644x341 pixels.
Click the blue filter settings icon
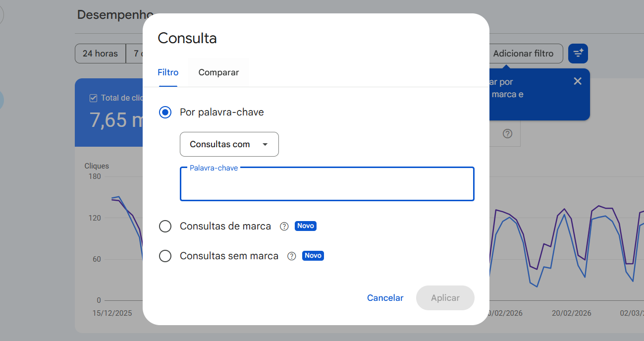click(x=578, y=53)
